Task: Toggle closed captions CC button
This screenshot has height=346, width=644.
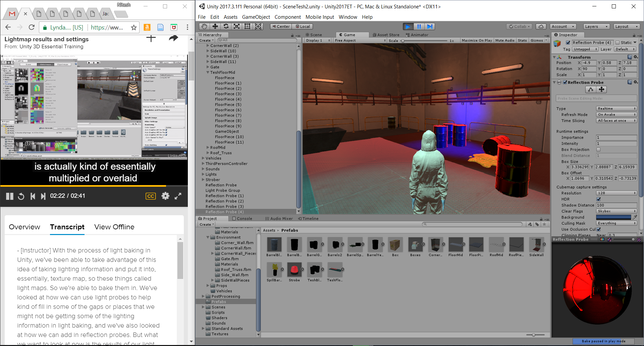Action: (x=151, y=196)
